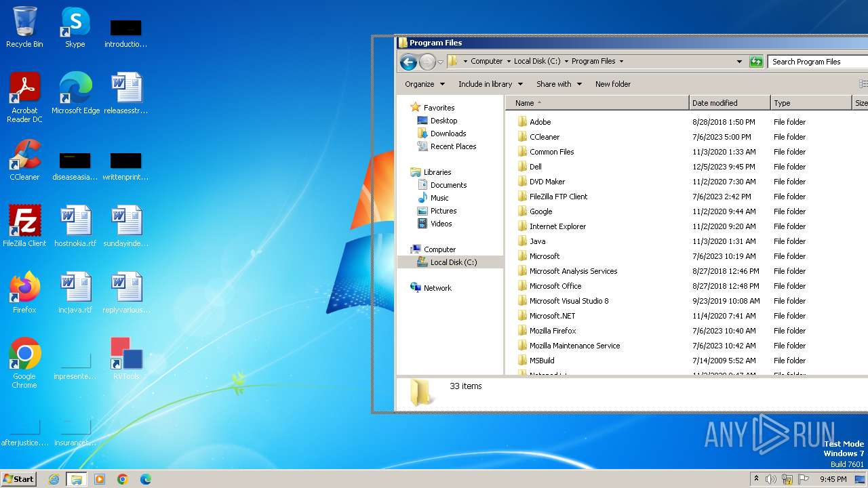
Task: Open Edge from the taskbar
Action: 146,479
